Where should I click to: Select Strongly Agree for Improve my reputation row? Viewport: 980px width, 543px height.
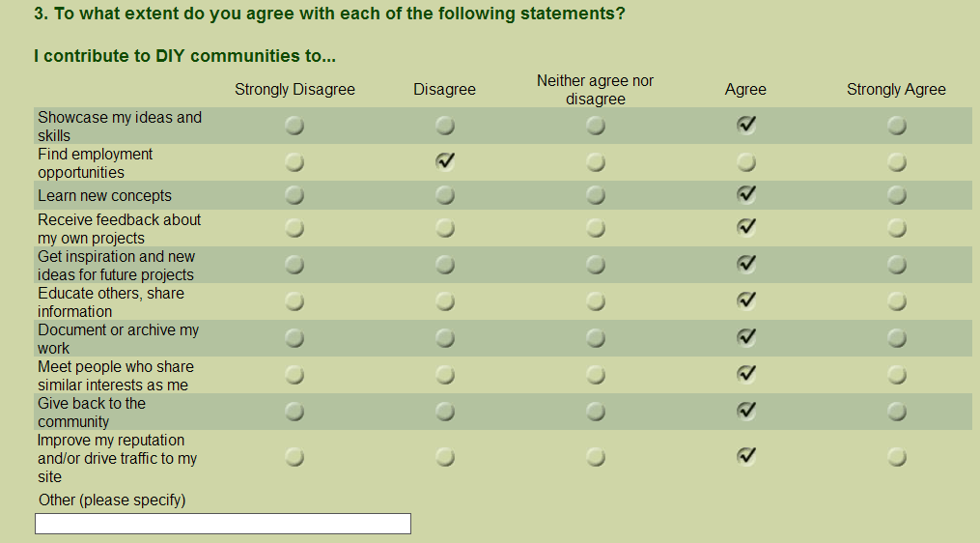(896, 457)
